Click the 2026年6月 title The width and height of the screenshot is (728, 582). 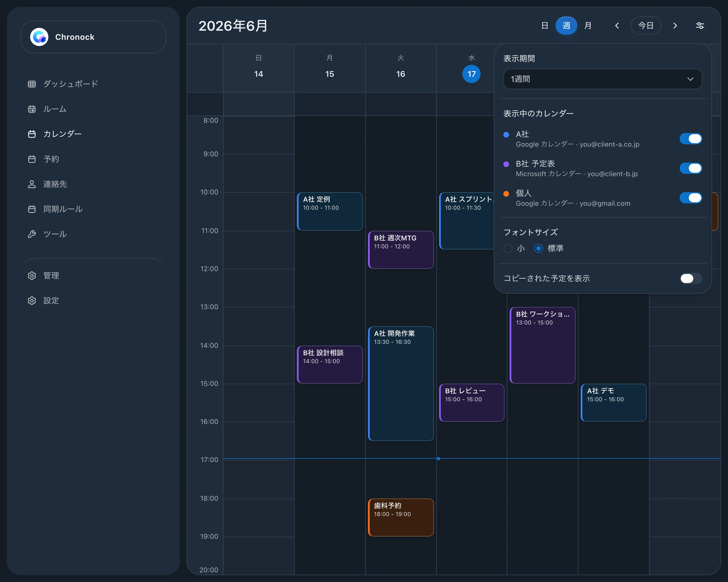[233, 26]
